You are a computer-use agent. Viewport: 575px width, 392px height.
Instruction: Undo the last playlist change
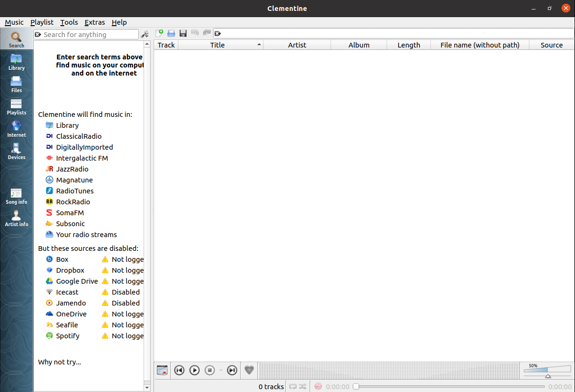(195, 33)
